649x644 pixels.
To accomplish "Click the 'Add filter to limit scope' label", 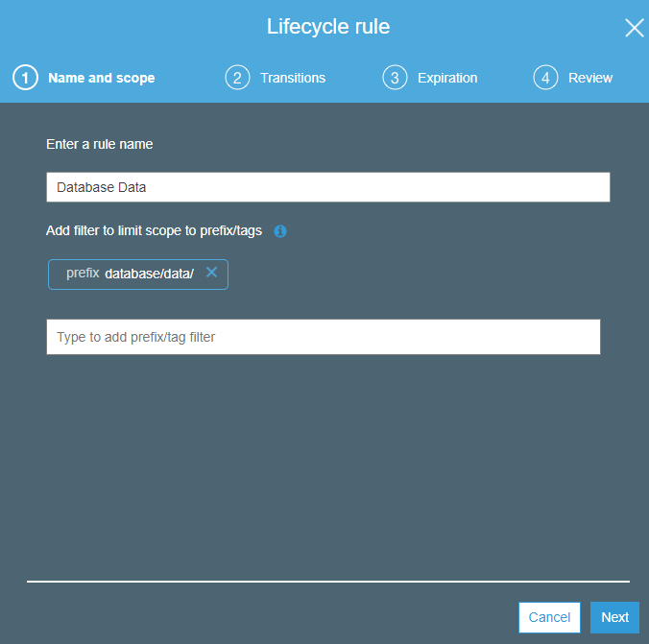I will 154,231.
